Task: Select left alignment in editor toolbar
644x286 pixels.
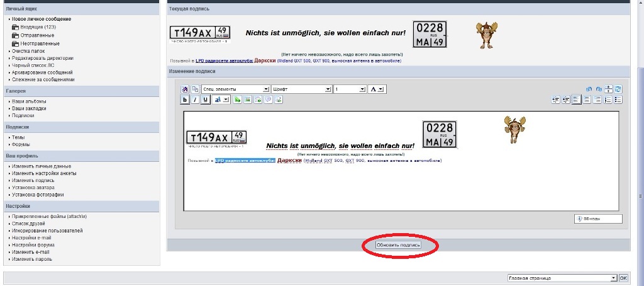Action: (576, 100)
